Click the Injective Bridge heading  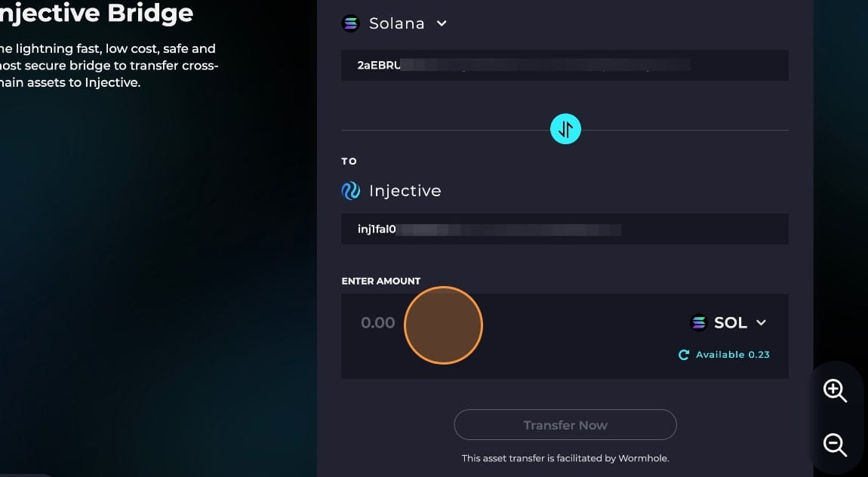[97, 12]
